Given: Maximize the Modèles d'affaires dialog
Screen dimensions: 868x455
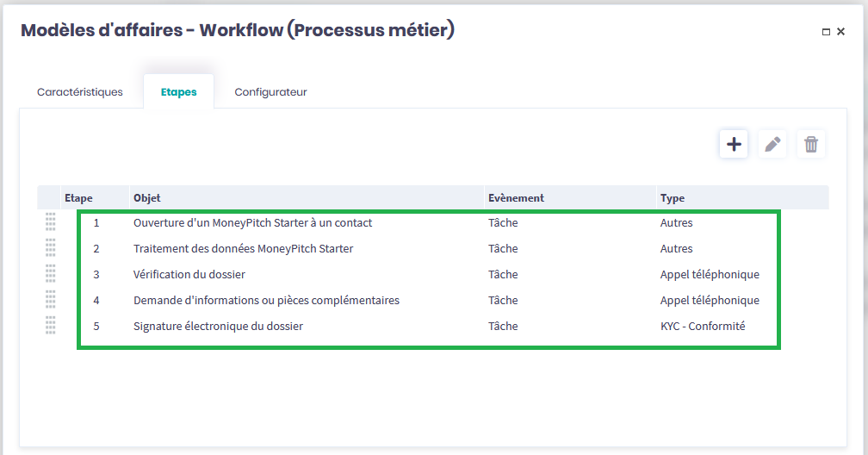Looking at the screenshot, I should [827, 32].
